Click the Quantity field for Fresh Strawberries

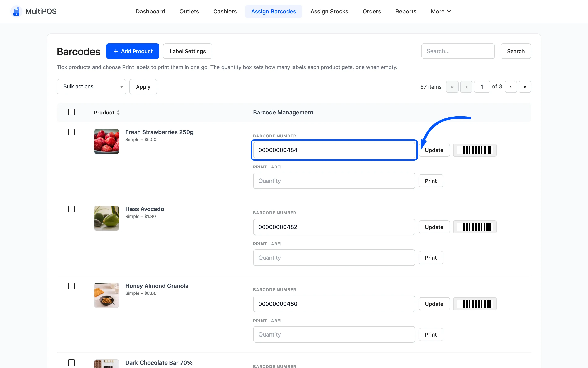[334, 181]
